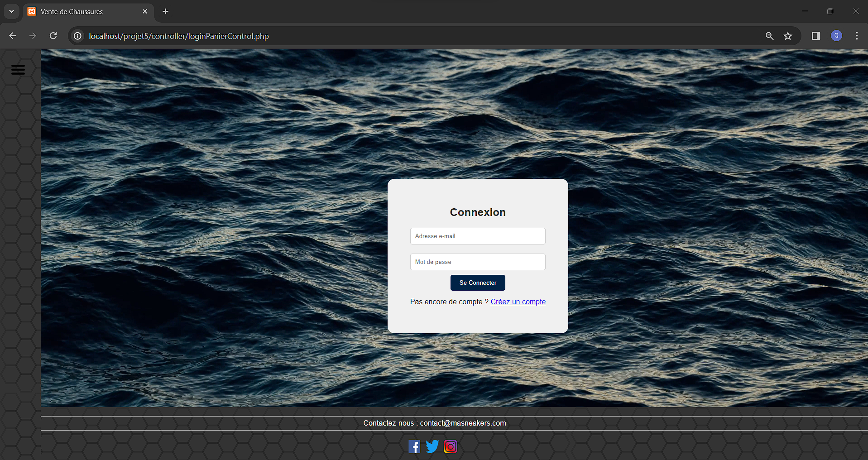The width and height of the screenshot is (868, 460).
Task: Select the Vente de Chaussures tab
Action: (x=88, y=12)
